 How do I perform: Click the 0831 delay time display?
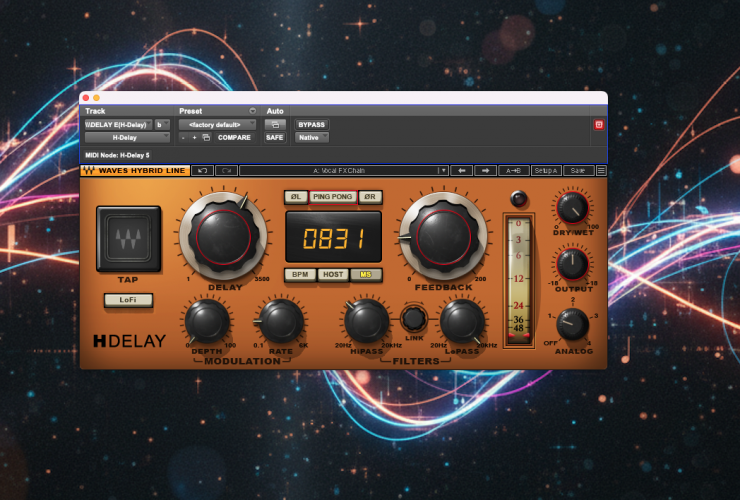coord(333,237)
